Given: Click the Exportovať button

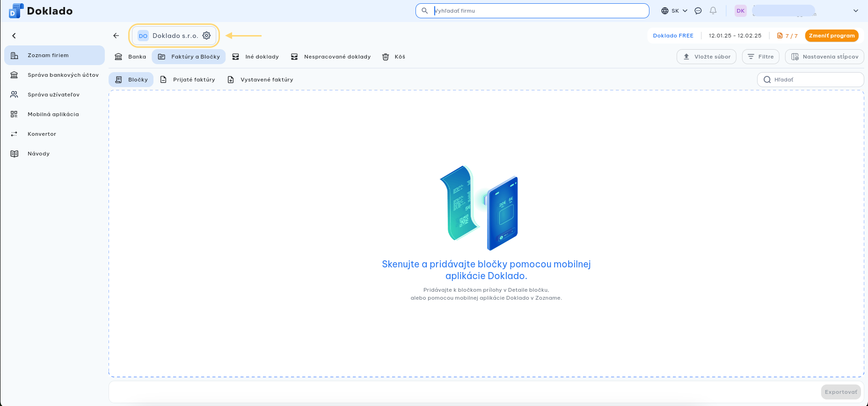Looking at the screenshot, I should coord(841,392).
